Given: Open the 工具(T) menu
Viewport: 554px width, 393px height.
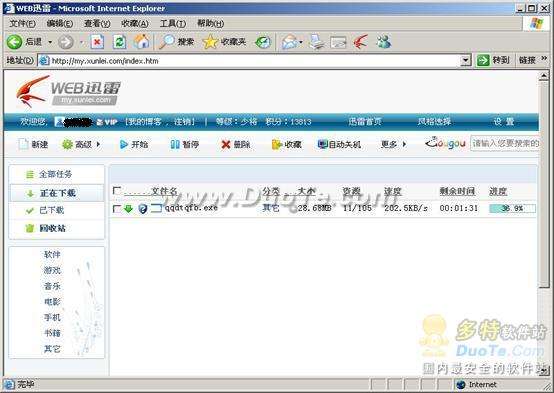Looking at the screenshot, I should pos(172,24).
